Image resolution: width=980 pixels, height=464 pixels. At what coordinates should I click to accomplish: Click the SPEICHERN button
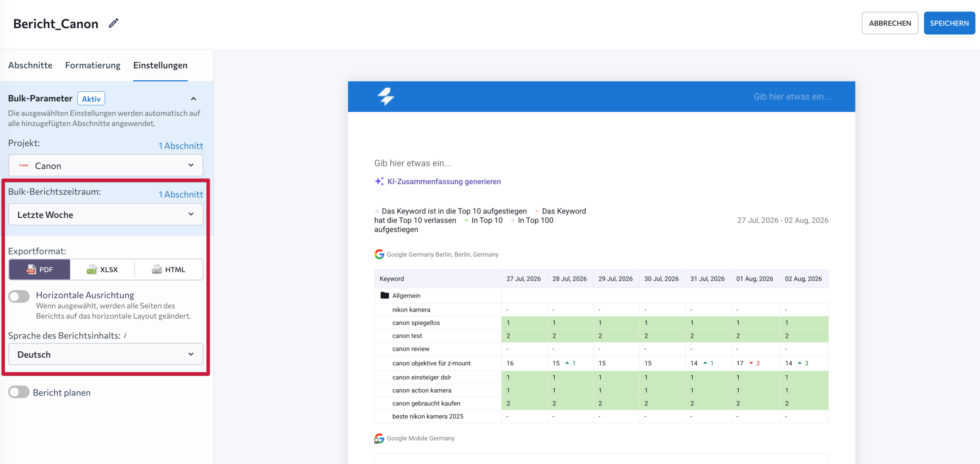pyautogui.click(x=949, y=23)
